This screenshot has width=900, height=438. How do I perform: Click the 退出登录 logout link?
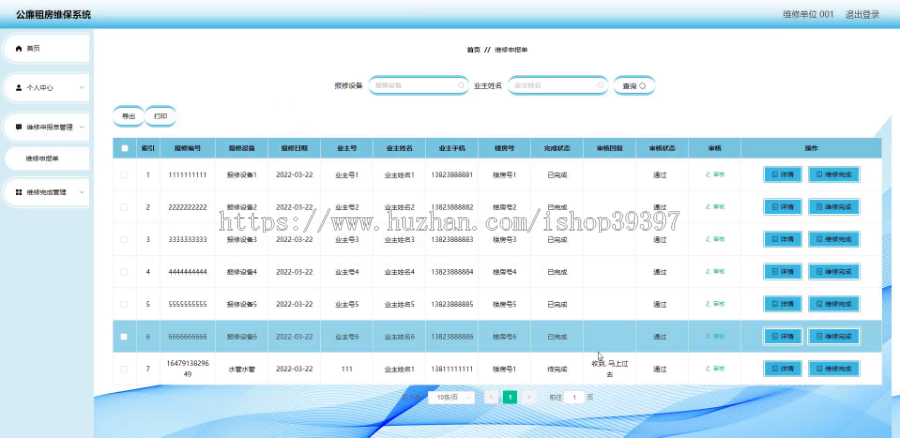862,14
